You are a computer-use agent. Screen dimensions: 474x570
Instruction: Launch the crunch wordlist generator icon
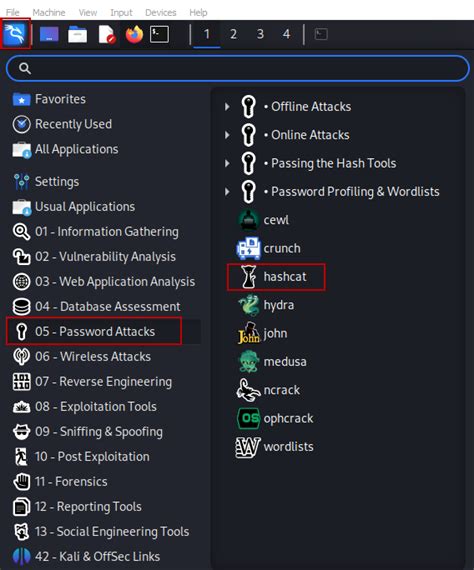[249, 248]
